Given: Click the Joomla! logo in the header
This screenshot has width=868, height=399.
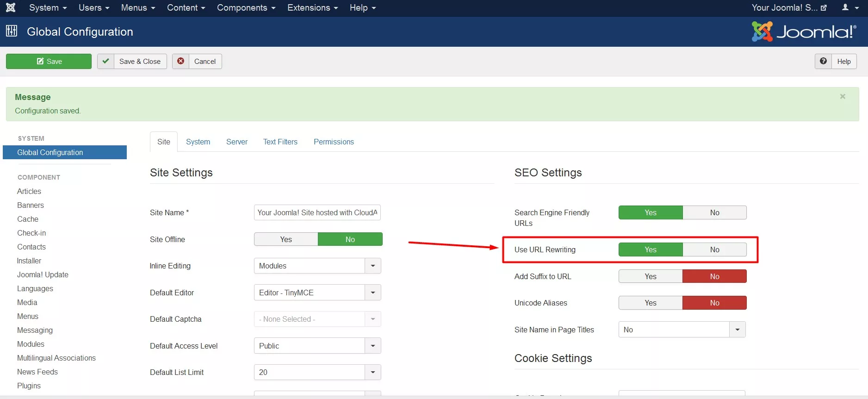Looking at the screenshot, I should (804, 31).
